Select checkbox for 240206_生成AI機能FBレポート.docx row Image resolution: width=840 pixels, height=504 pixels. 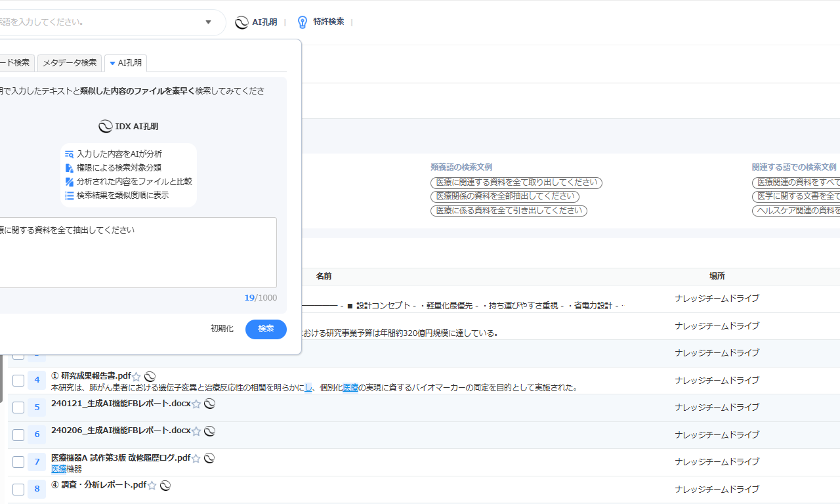pos(18,434)
